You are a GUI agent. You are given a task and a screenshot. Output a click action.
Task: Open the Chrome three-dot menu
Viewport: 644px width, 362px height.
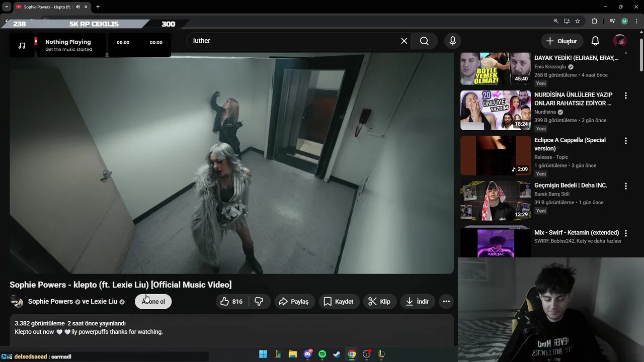[636, 21]
